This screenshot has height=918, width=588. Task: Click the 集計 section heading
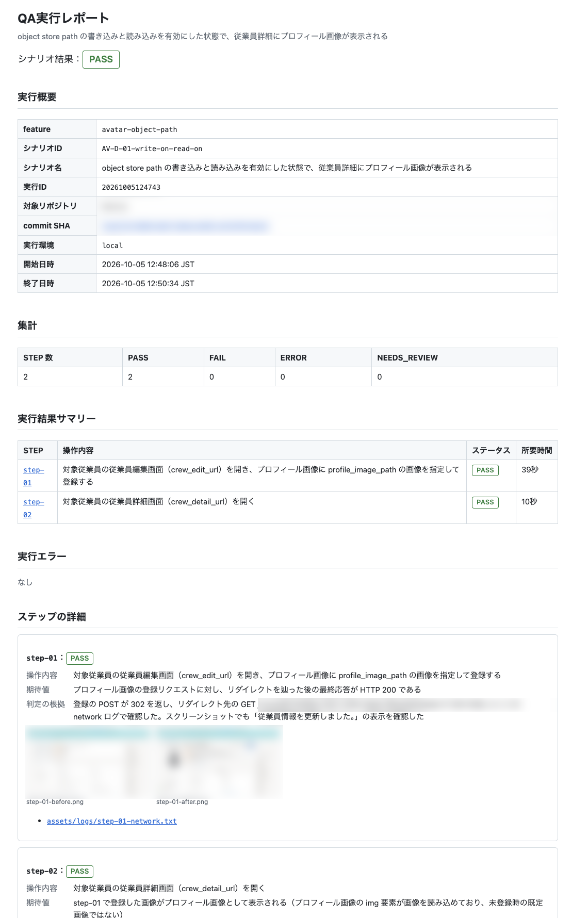pos(27,325)
